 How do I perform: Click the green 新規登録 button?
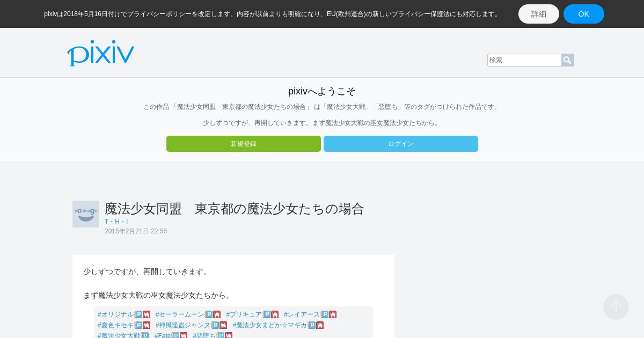pyautogui.click(x=244, y=144)
